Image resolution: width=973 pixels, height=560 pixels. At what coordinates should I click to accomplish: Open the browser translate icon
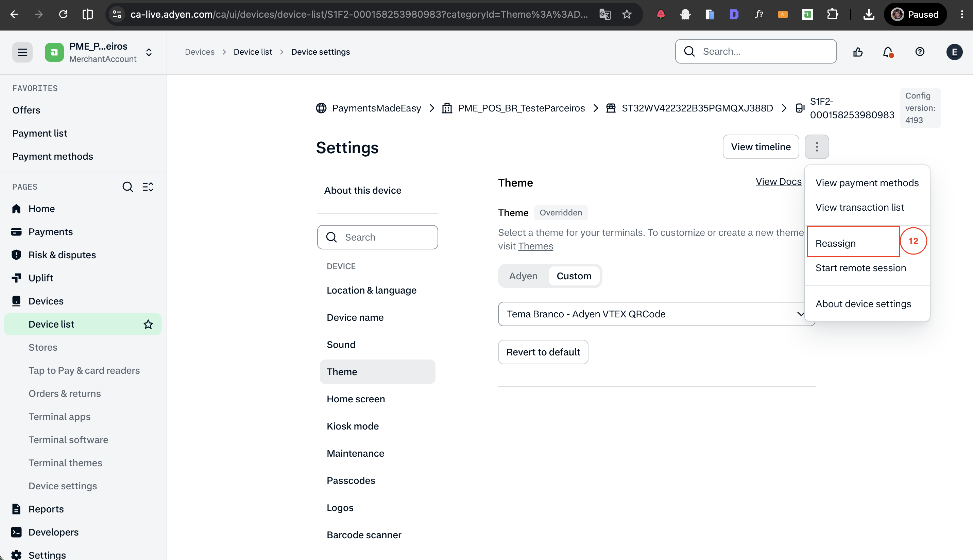[605, 14]
